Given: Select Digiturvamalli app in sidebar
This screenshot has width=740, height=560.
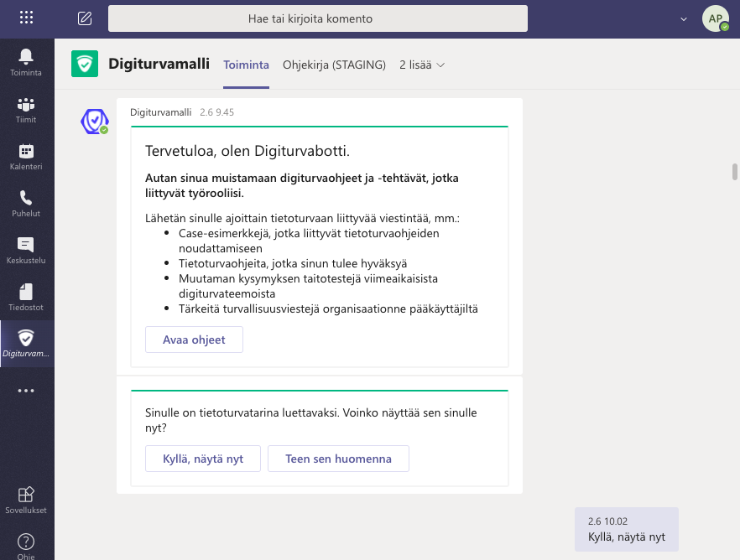Looking at the screenshot, I should click(27, 344).
